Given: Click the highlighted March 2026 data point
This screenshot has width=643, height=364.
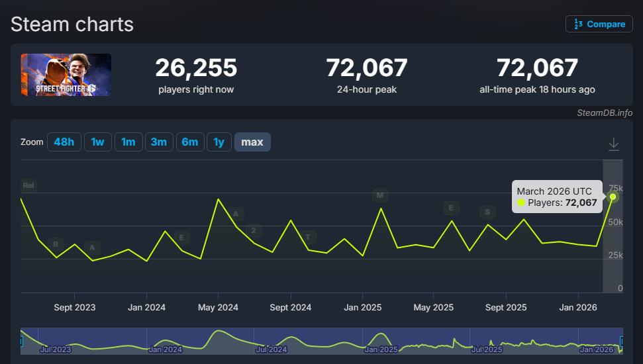Looking at the screenshot, I should [613, 197].
